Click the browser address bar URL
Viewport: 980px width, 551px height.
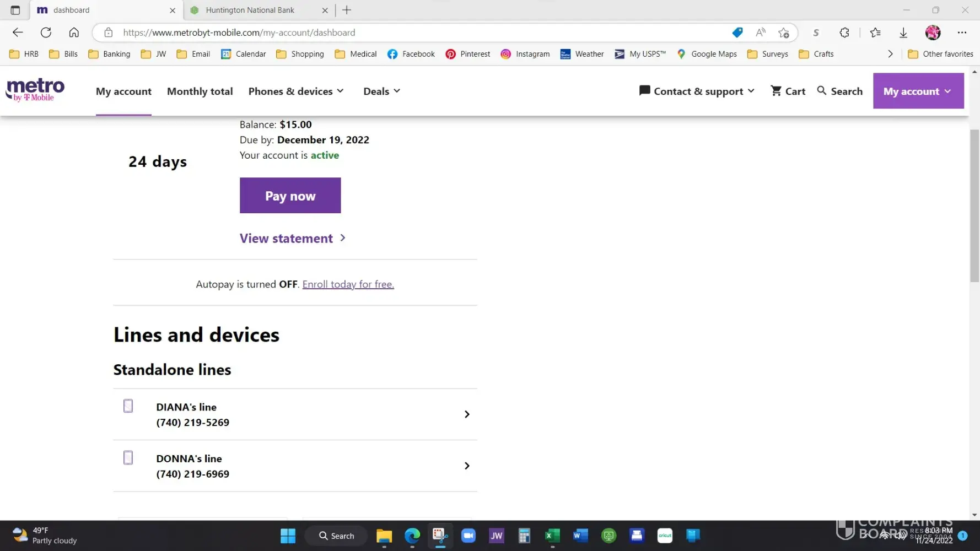pyautogui.click(x=239, y=33)
